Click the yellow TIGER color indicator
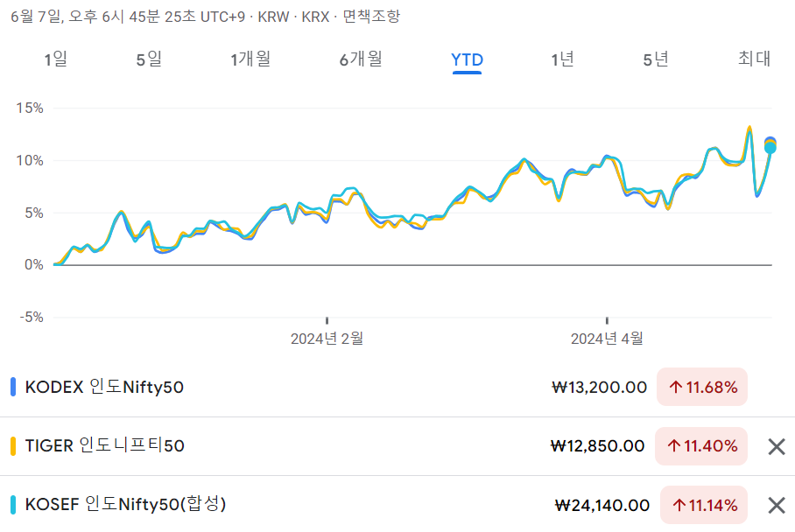 13,446
